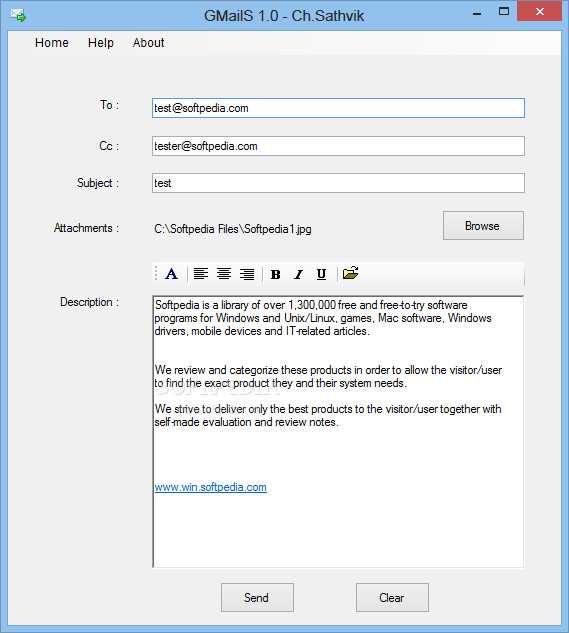The height and width of the screenshot is (633, 569).
Task: Open the font settings icon
Action: (172, 274)
